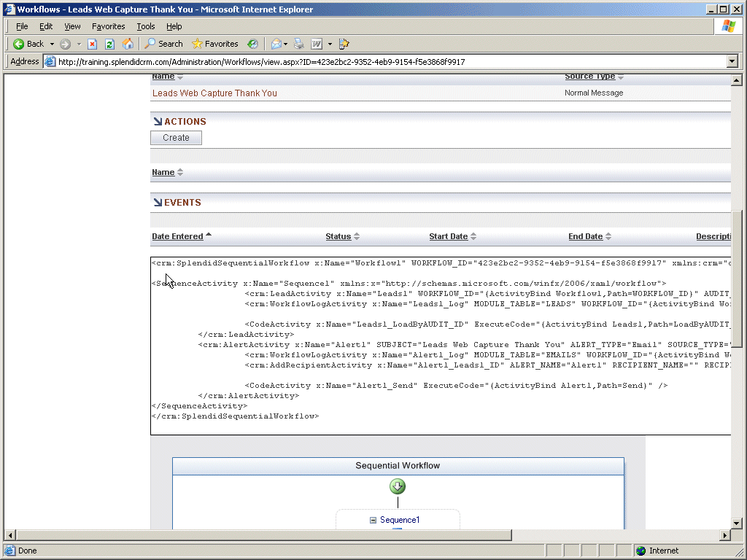The image size is (747, 560).
Task: Click the Refresh page icon
Action: pos(110,44)
